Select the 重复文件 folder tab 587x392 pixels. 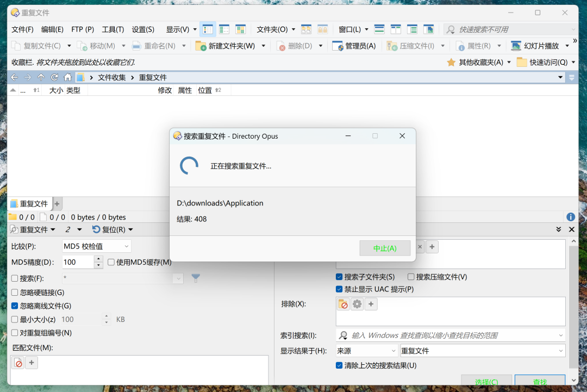[30, 203]
